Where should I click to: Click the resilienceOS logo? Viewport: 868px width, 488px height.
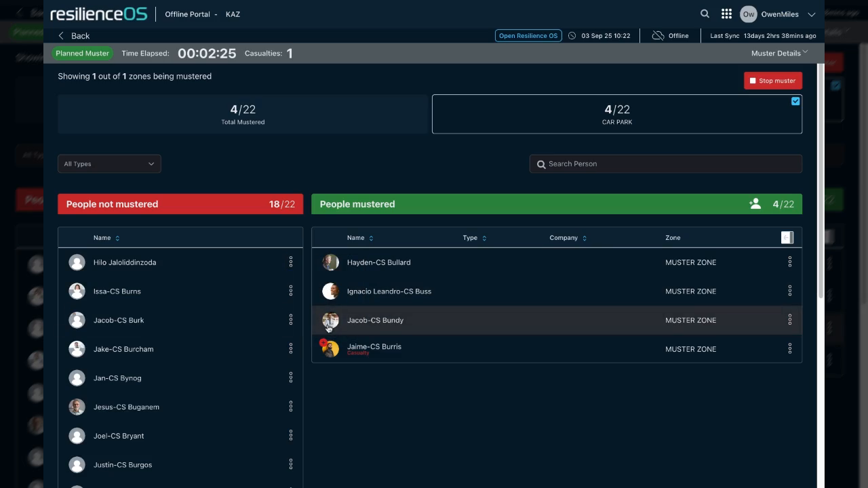point(99,14)
